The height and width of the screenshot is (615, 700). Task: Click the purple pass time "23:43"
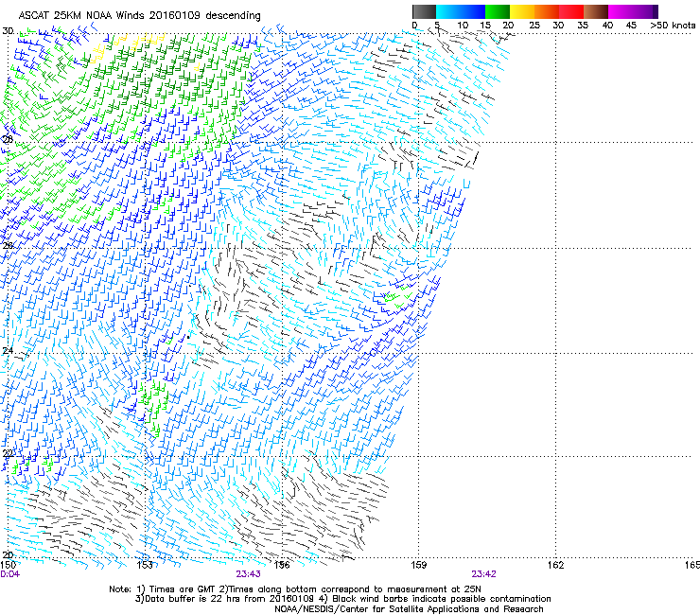(248, 574)
